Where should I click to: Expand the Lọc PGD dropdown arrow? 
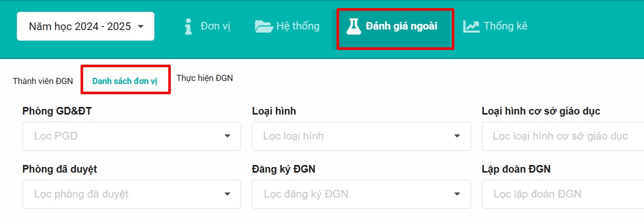click(227, 136)
